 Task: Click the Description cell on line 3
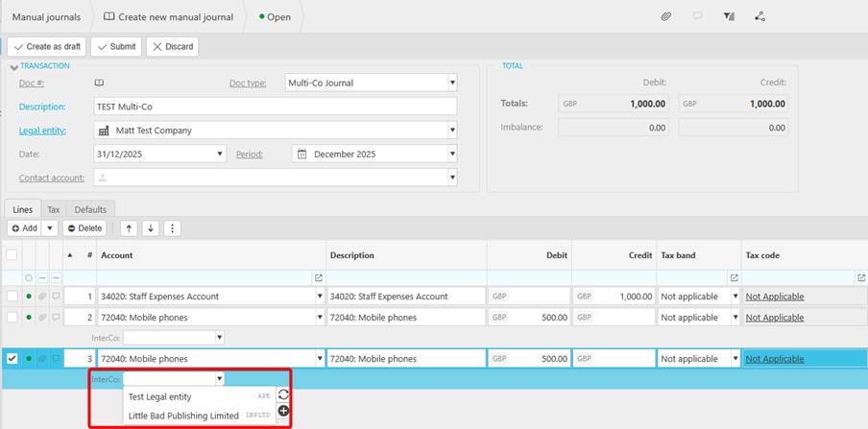click(x=406, y=359)
